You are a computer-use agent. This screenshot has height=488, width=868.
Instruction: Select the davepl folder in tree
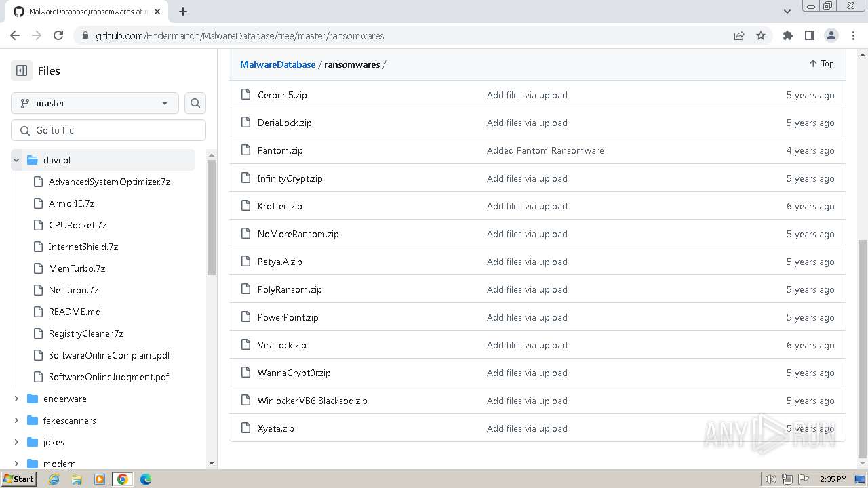pos(57,160)
